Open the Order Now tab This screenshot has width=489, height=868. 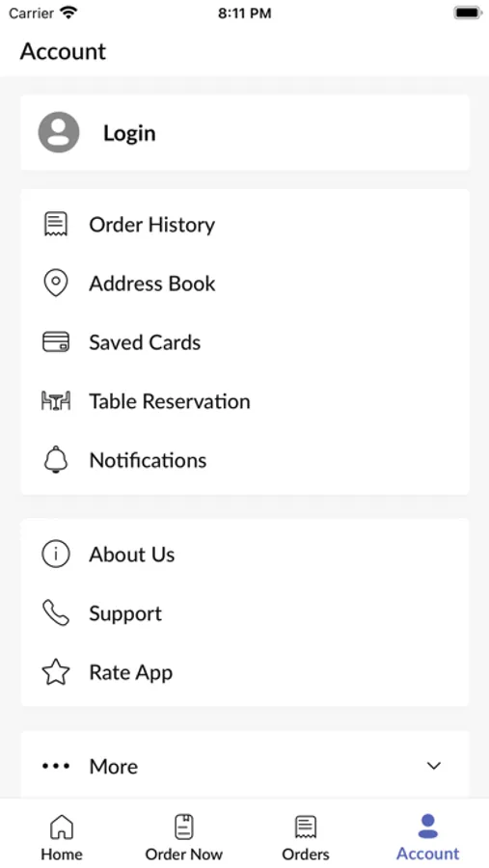tap(184, 837)
